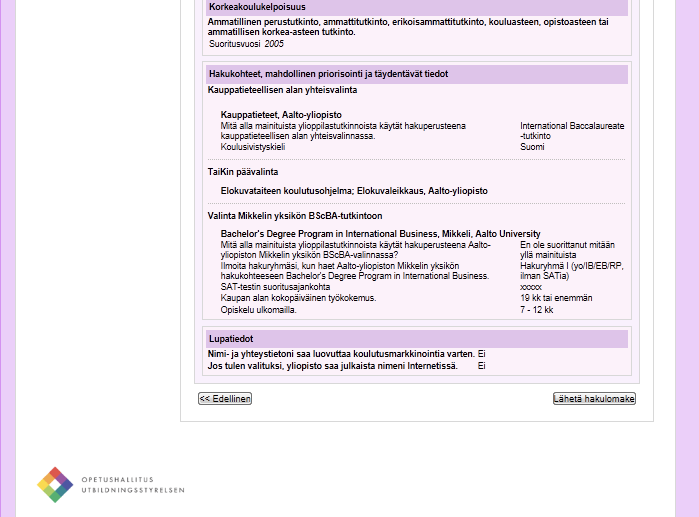Click 'Bachelor's Degree Program in International Business' entry

pyautogui.click(x=380, y=234)
